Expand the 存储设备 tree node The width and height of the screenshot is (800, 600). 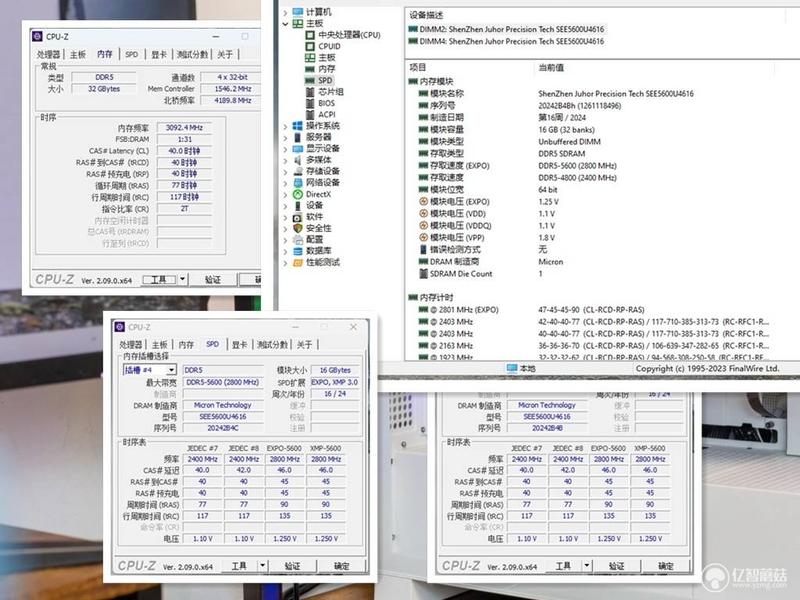click(285, 171)
